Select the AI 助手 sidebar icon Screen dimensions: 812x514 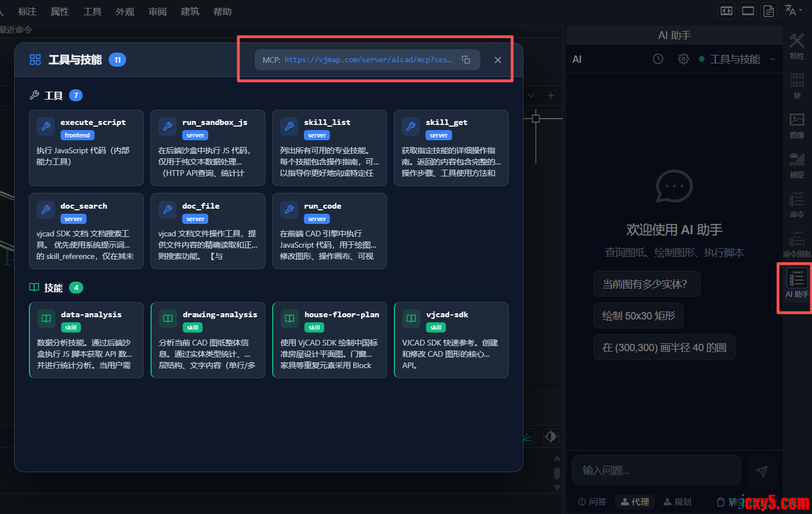coord(797,283)
